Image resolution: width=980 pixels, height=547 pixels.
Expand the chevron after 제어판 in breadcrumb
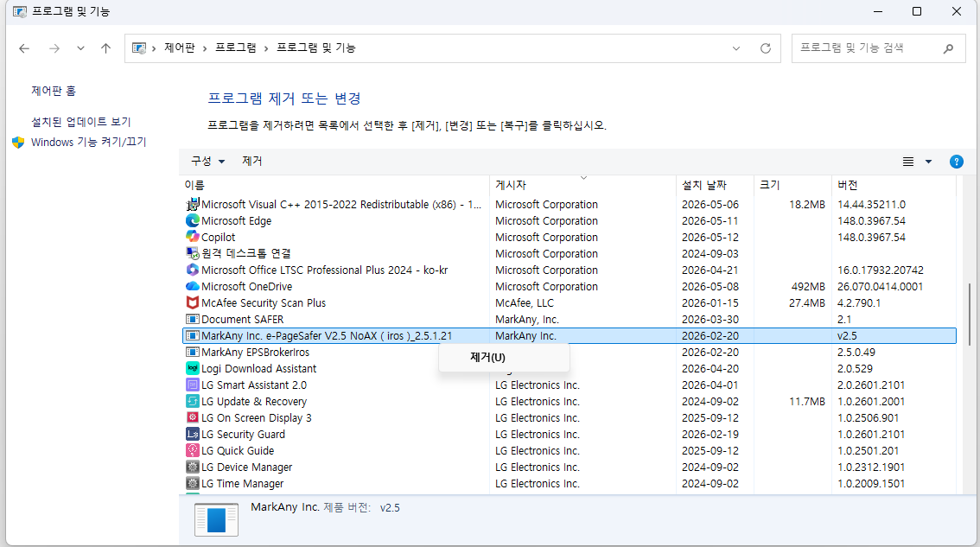[x=204, y=48]
